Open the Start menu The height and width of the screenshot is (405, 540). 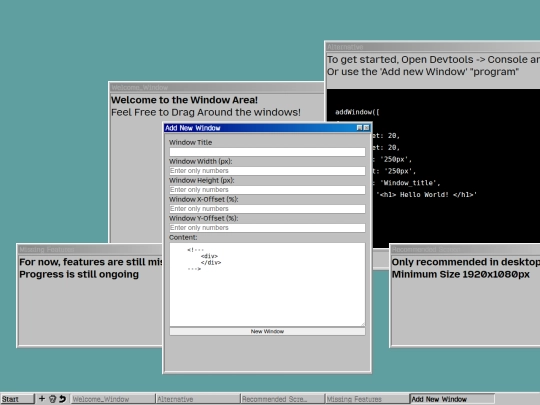[x=17, y=399]
